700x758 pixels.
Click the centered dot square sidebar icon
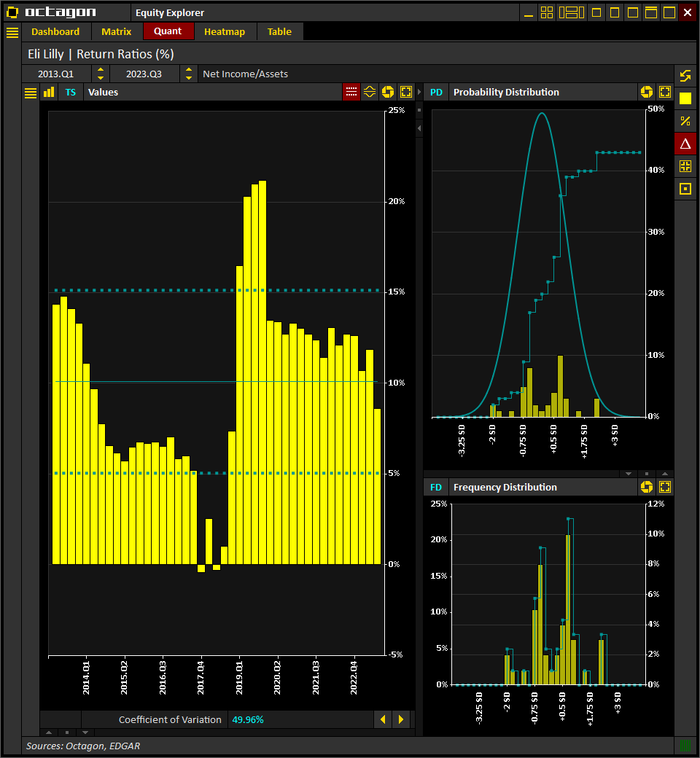point(685,189)
